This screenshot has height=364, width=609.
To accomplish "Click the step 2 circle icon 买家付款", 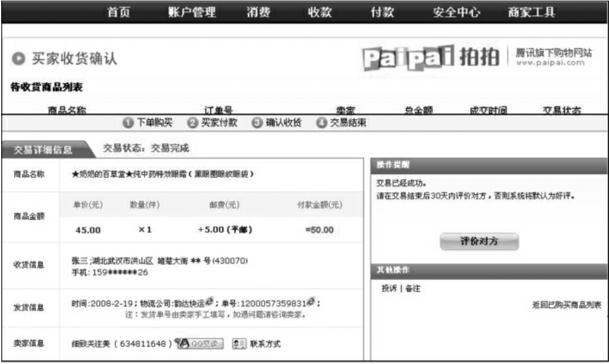I will (192, 123).
